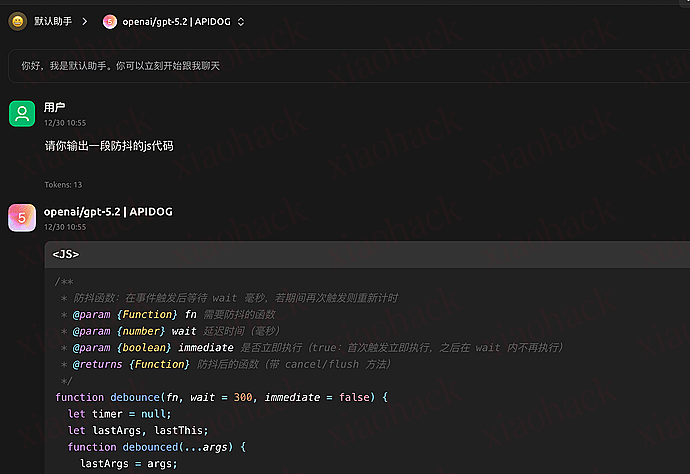690x474 pixels.
Task: Click the default assistant emoji avatar
Action: tap(19, 21)
